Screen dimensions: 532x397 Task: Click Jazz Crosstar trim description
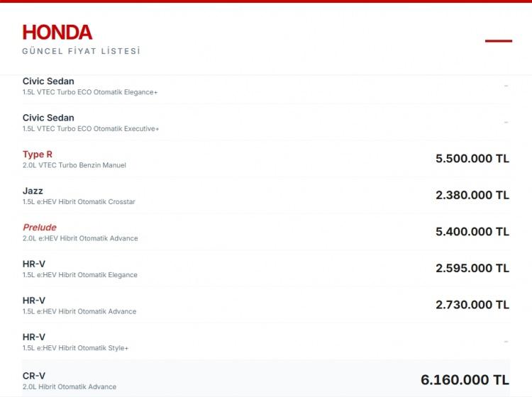[79, 202]
